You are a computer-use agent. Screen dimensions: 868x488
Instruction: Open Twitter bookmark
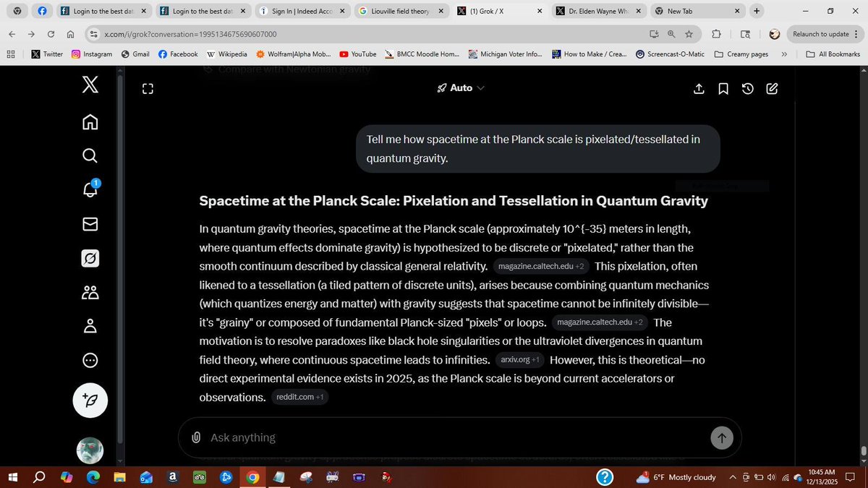pyautogui.click(x=47, y=54)
